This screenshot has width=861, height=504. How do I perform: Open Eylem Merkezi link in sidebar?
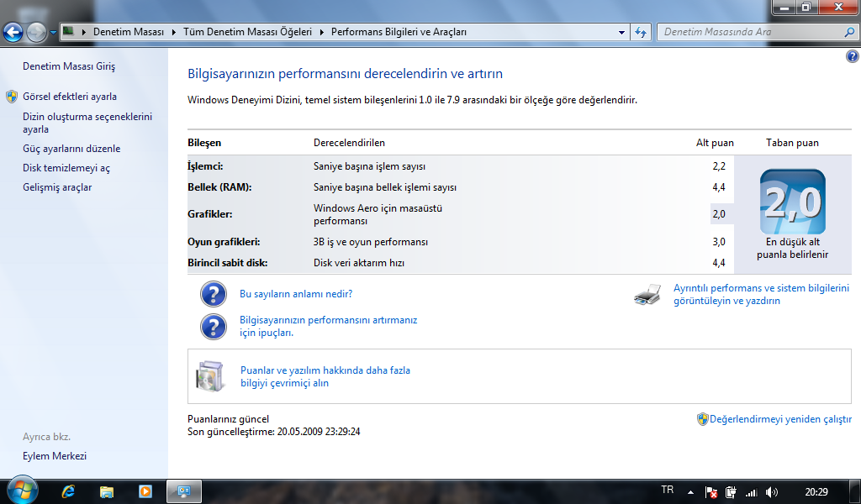(x=55, y=456)
